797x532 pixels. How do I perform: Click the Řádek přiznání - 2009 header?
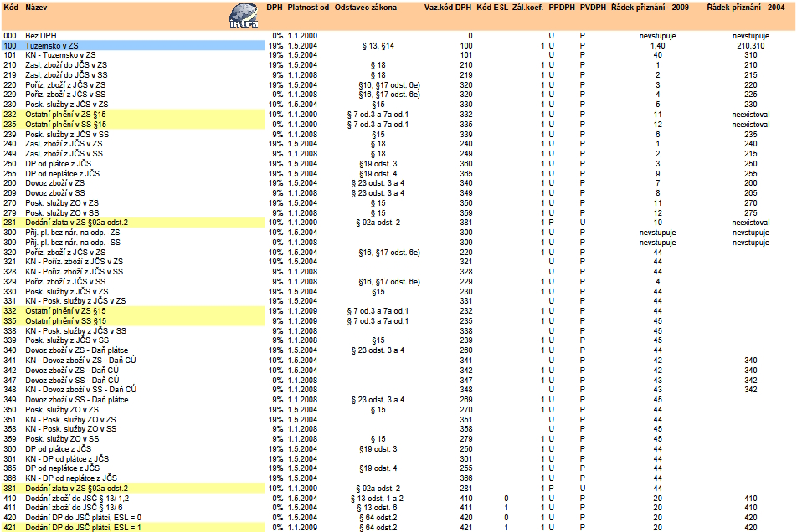point(657,7)
